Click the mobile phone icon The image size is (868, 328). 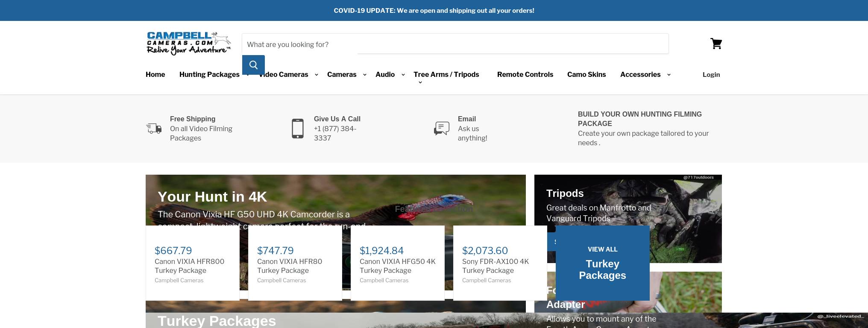coord(298,129)
